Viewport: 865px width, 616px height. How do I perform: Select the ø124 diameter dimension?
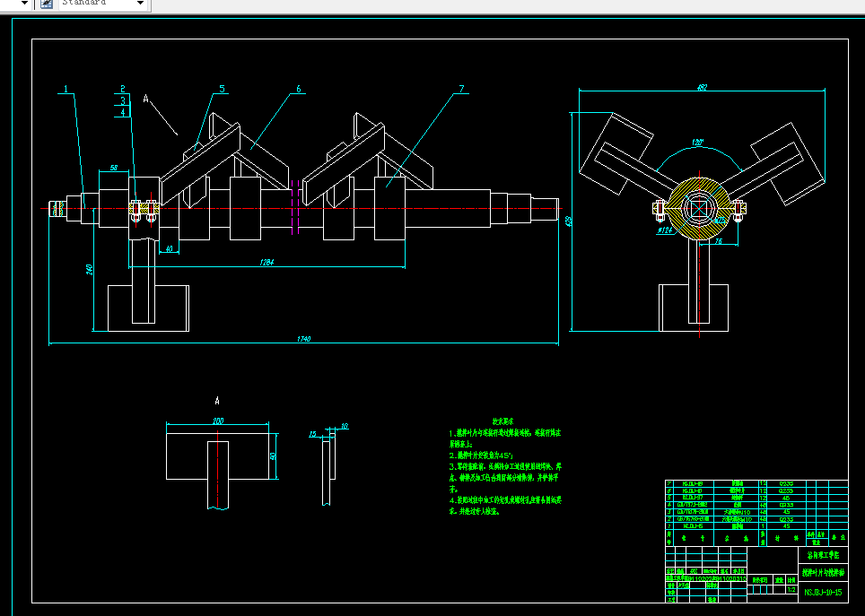click(x=665, y=230)
